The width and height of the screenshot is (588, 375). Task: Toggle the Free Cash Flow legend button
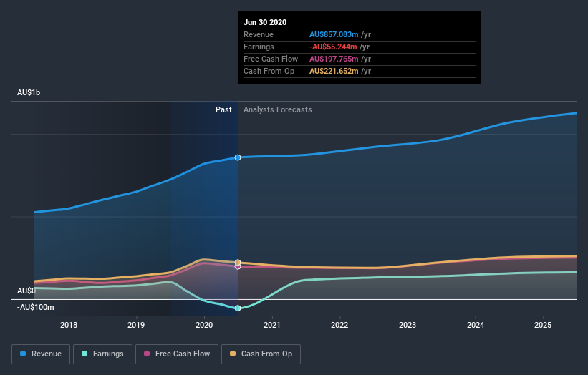(x=177, y=354)
